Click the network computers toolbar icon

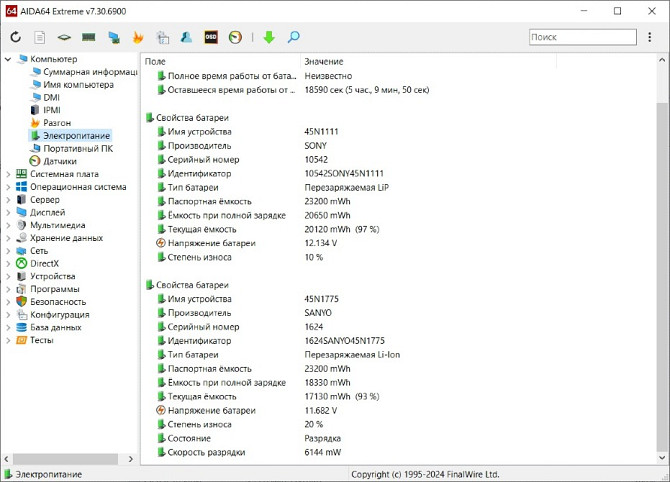pyautogui.click(x=114, y=38)
